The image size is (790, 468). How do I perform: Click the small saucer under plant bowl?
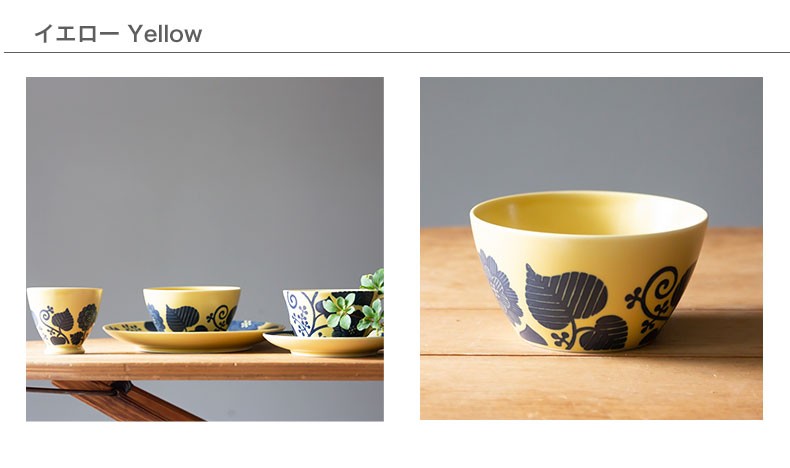tap(323, 344)
